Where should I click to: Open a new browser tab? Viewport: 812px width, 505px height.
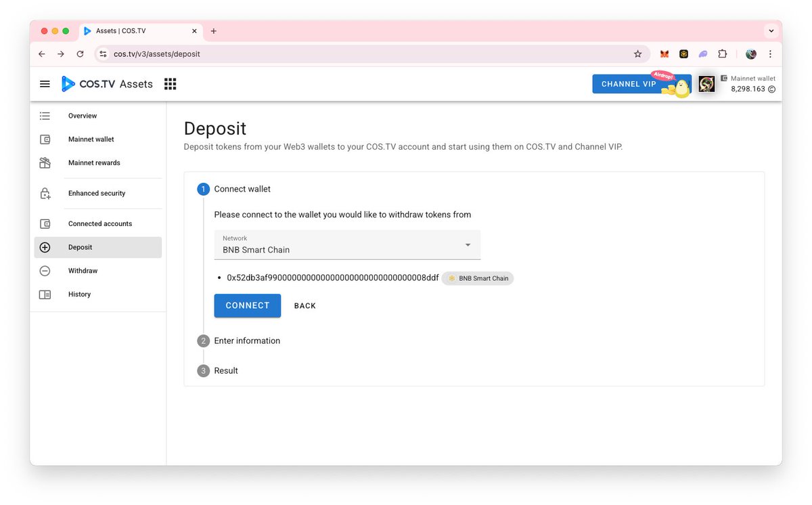coord(214,31)
